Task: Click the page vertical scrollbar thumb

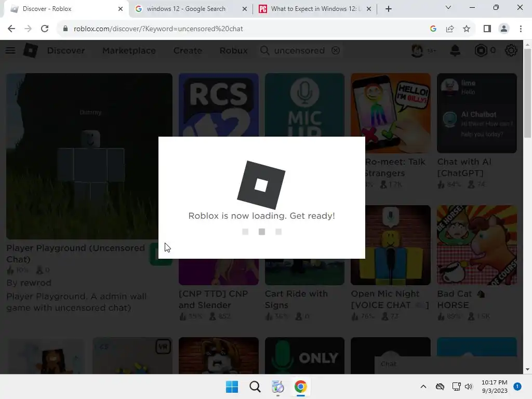Action: pyautogui.click(x=527, y=93)
